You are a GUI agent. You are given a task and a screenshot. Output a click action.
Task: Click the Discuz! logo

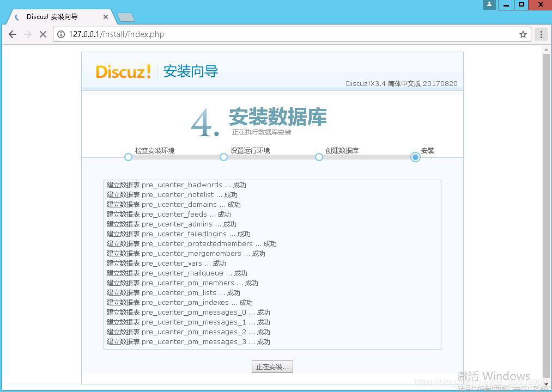click(x=124, y=71)
